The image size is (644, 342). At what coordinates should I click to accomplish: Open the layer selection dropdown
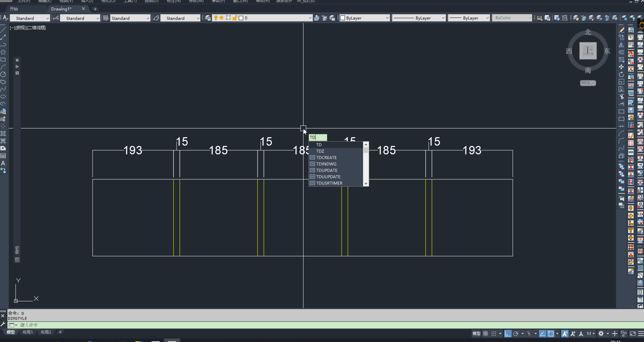(x=310, y=18)
